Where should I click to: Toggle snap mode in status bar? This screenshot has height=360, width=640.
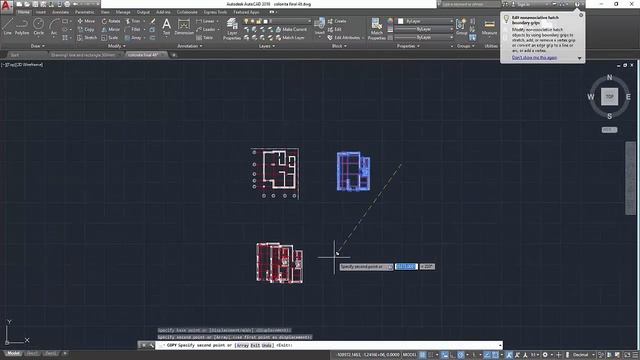pyautogui.click(x=431, y=355)
